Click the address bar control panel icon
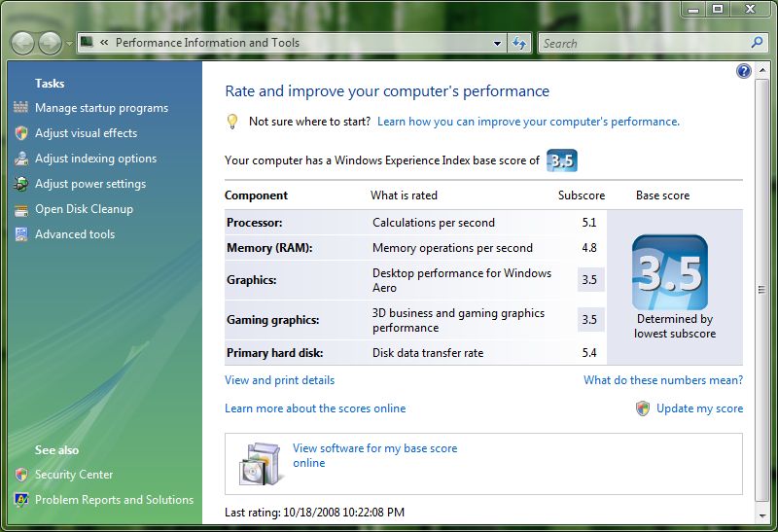Image resolution: width=778 pixels, height=532 pixels. [87, 42]
